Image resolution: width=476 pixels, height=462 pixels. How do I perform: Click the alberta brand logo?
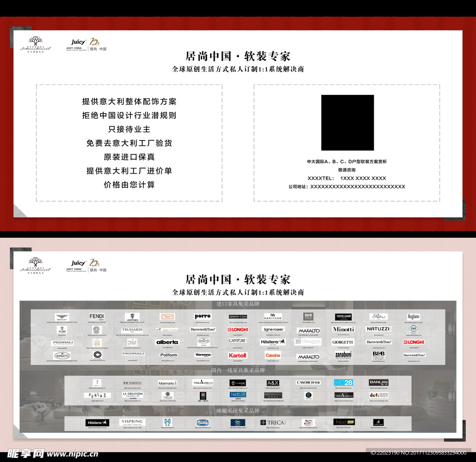[x=167, y=342]
